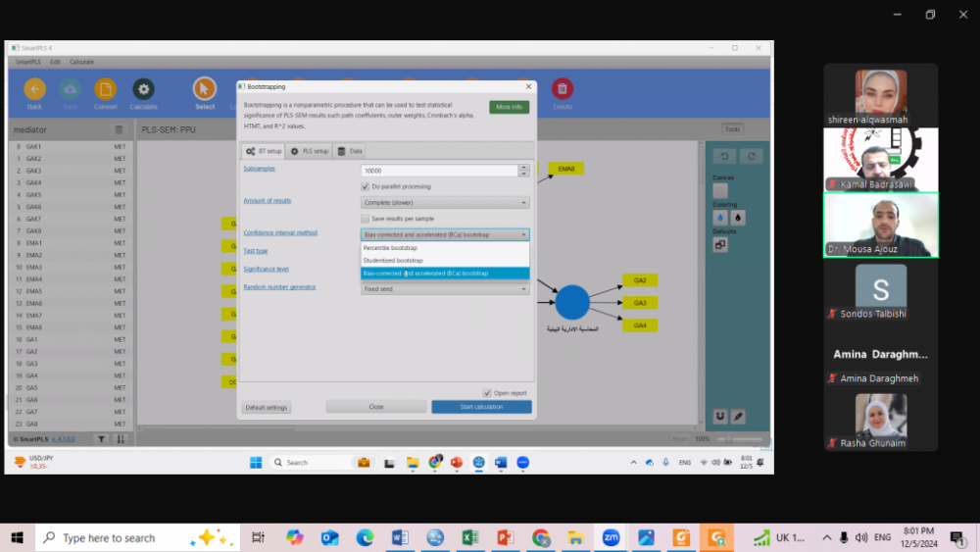
Task: Click the blue water-drop coloring swatch
Action: point(720,218)
